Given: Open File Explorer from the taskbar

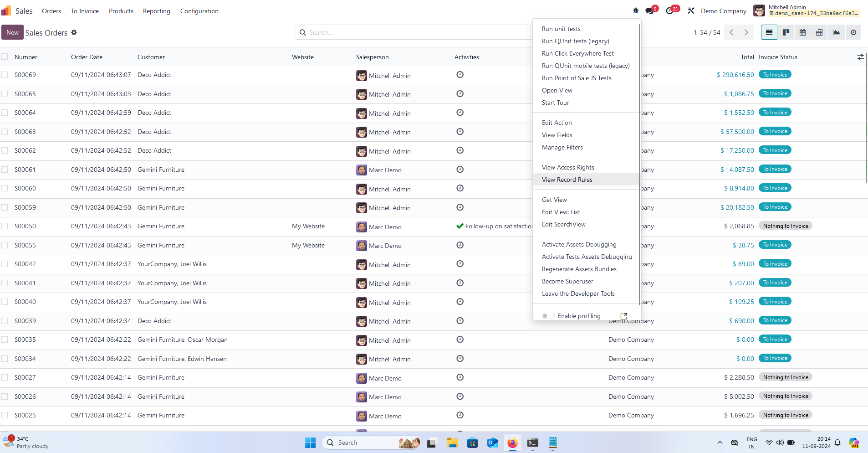Looking at the screenshot, I should [x=452, y=443].
